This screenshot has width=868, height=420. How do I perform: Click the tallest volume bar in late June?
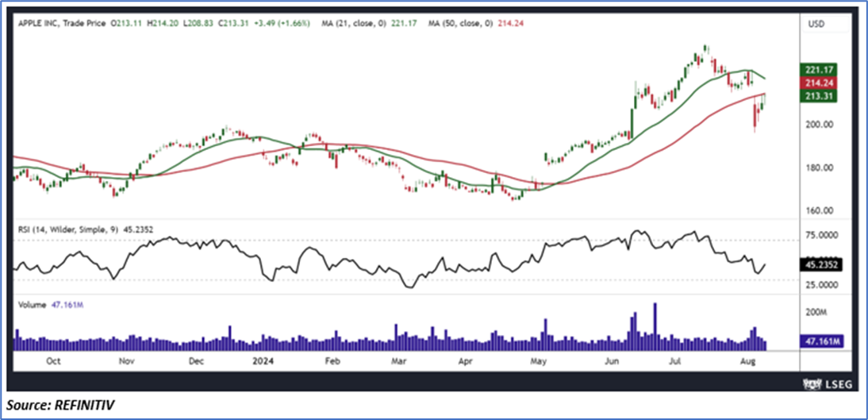point(655,326)
